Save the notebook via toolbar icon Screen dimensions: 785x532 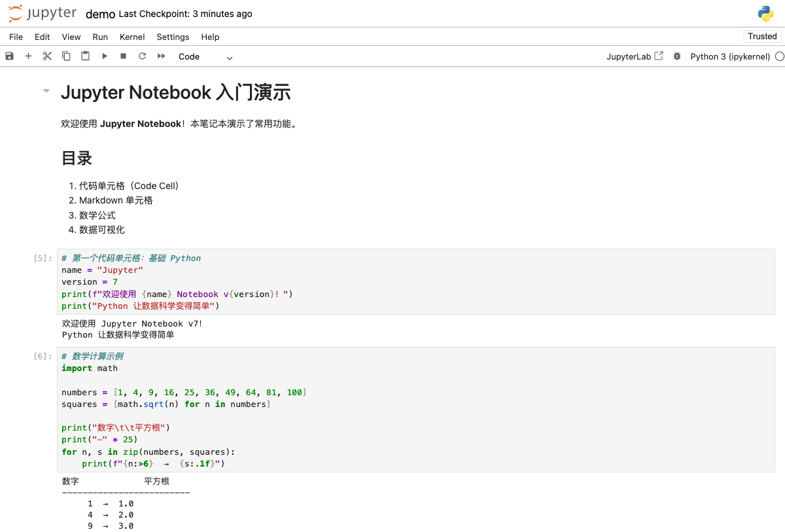coord(9,56)
